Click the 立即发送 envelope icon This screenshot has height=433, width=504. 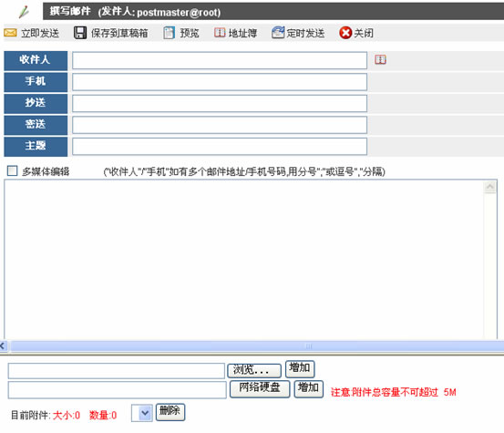click(x=10, y=33)
